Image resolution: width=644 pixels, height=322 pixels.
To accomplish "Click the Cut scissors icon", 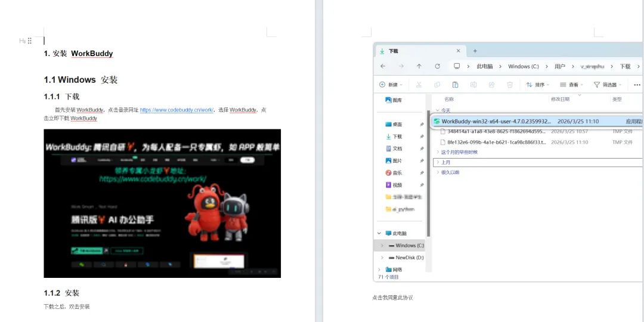I will (419, 85).
